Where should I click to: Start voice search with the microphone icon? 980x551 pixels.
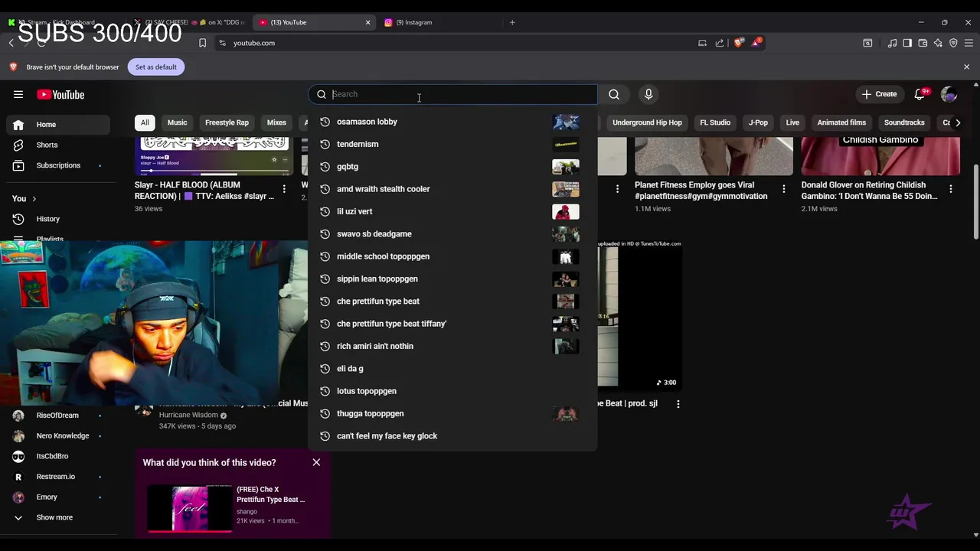click(648, 94)
